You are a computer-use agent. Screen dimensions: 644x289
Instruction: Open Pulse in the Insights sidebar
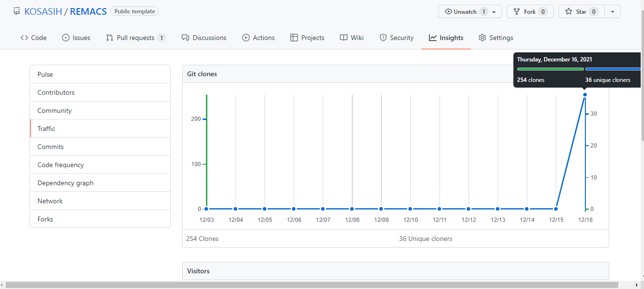[100, 74]
